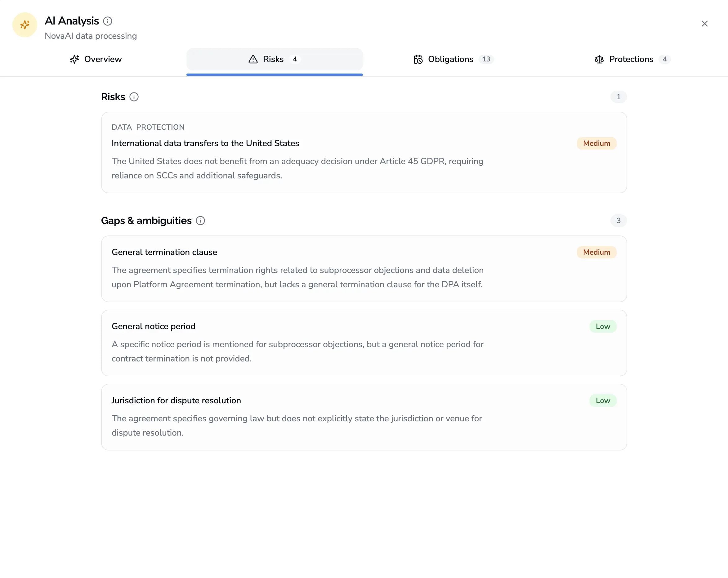Click the NovaAI data processing subtitle
The image size is (728, 578).
(x=91, y=36)
